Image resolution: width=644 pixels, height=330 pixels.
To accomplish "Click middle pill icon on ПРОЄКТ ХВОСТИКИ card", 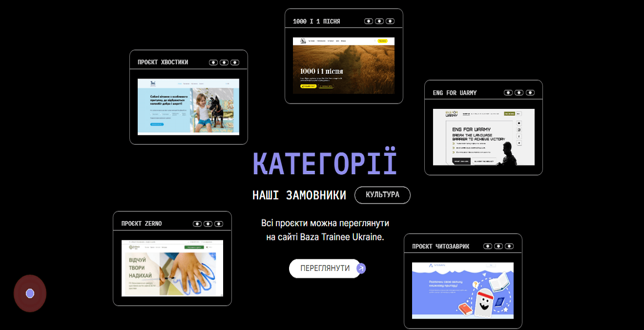I will pos(224,62).
